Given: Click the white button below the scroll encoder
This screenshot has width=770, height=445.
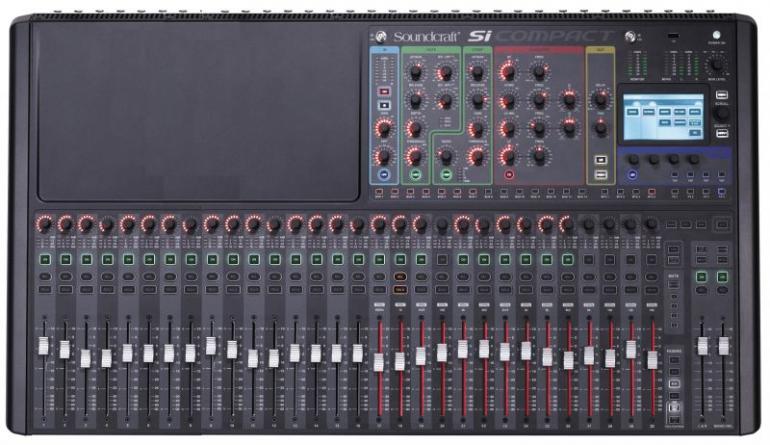Looking at the screenshot, I should (x=721, y=133).
